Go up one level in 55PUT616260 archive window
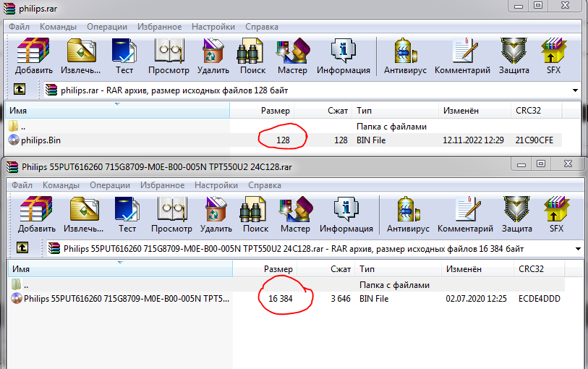 coord(22,247)
